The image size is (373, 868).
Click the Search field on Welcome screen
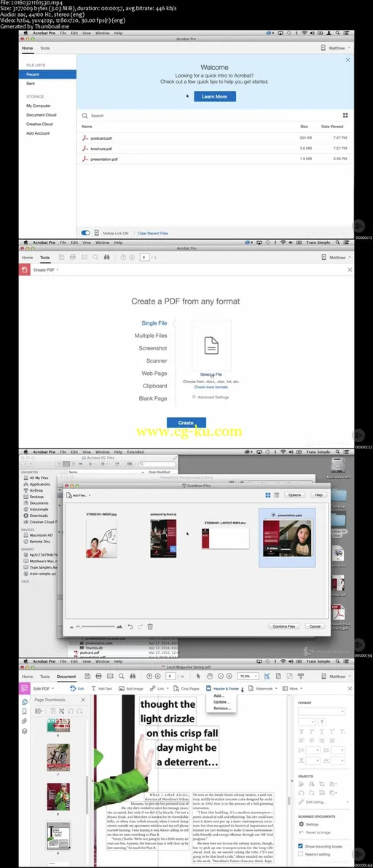(x=209, y=116)
